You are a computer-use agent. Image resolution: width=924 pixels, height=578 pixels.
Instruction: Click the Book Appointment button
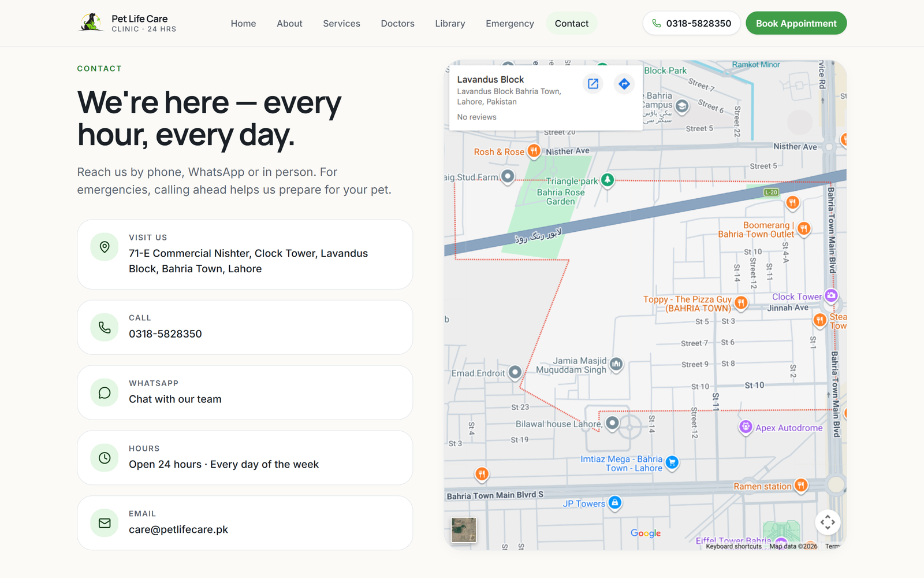pyautogui.click(x=796, y=23)
